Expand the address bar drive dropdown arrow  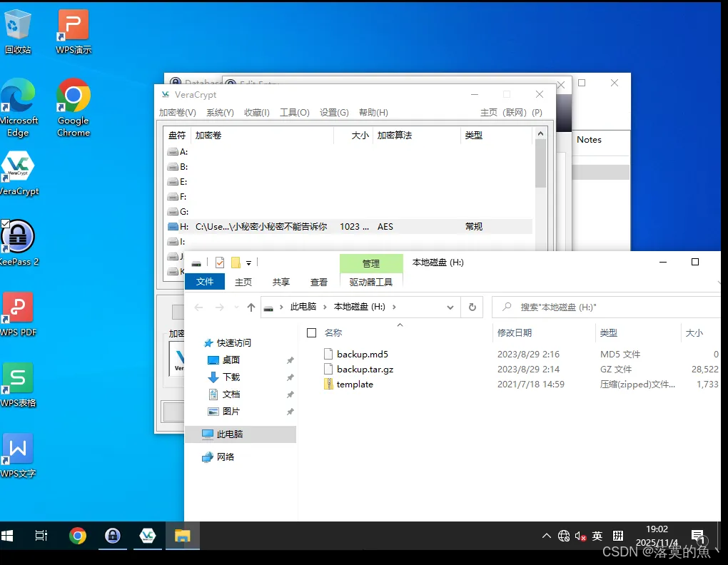click(449, 307)
